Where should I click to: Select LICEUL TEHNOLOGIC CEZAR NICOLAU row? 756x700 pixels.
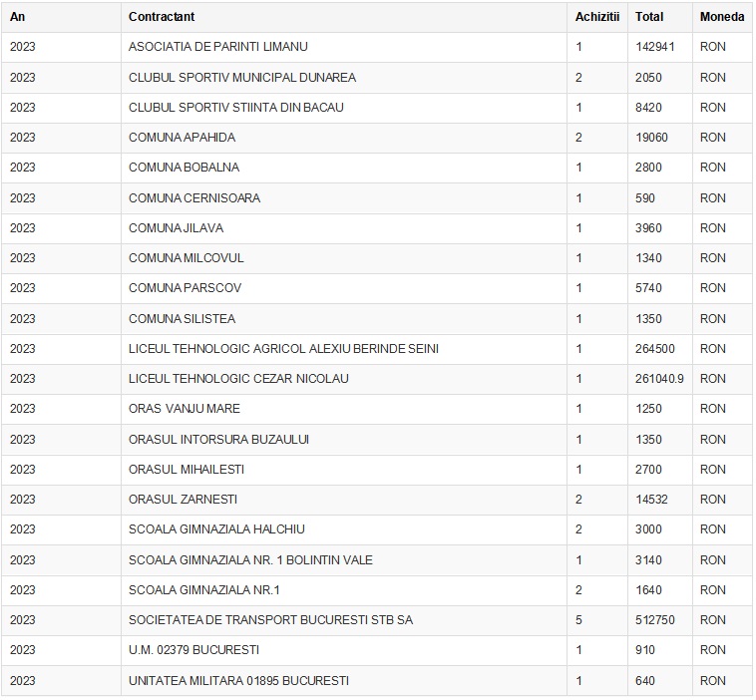click(238, 379)
